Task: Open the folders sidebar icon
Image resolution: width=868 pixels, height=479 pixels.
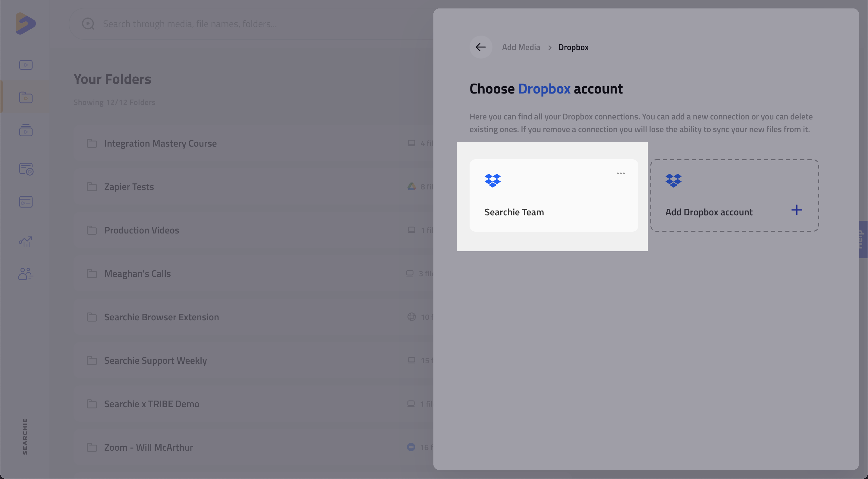Action: (26, 97)
